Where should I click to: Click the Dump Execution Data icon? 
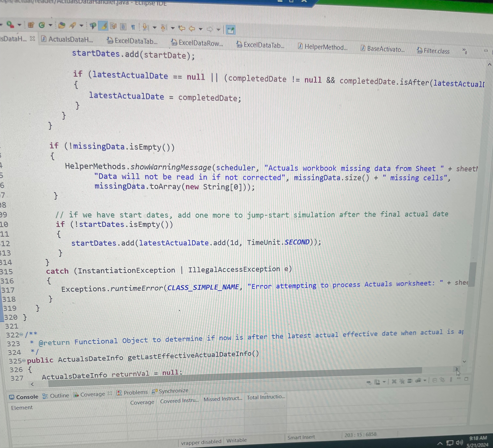point(377,382)
